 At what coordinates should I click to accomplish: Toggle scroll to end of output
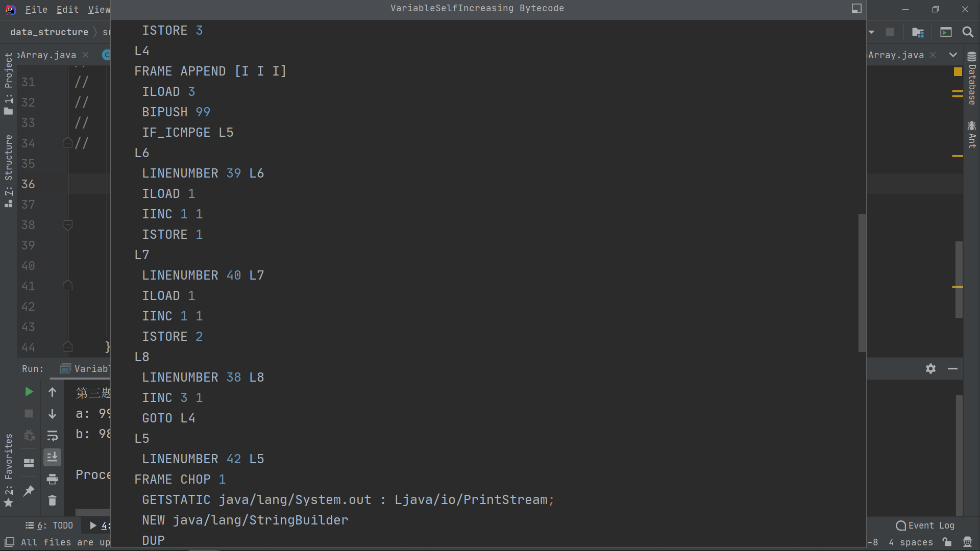coord(52,457)
